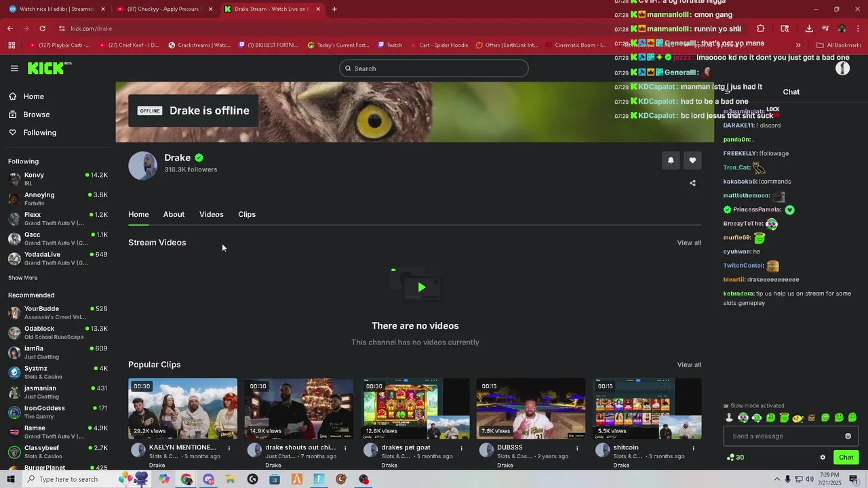Open the options menu for the DUBSSS clip
Image resolution: width=868 pixels, height=488 pixels.
coord(577,448)
